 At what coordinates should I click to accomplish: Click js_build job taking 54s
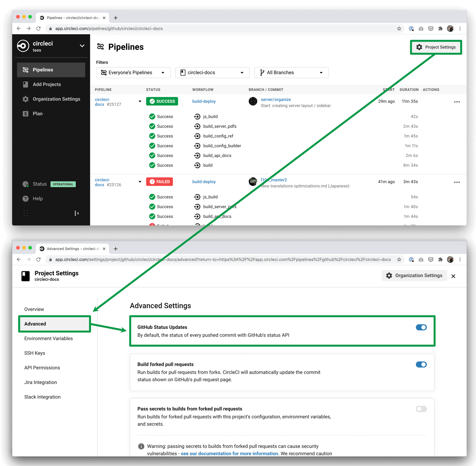[x=210, y=197]
